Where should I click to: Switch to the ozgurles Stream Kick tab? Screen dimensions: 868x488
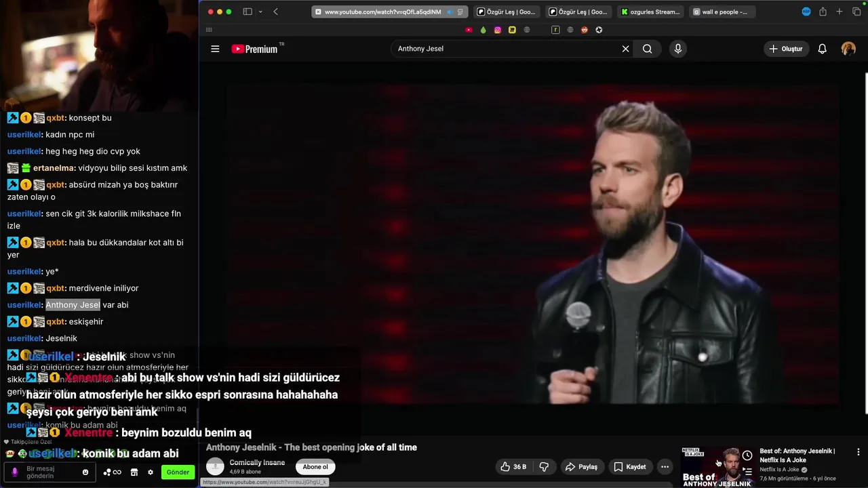pyautogui.click(x=650, y=12)
